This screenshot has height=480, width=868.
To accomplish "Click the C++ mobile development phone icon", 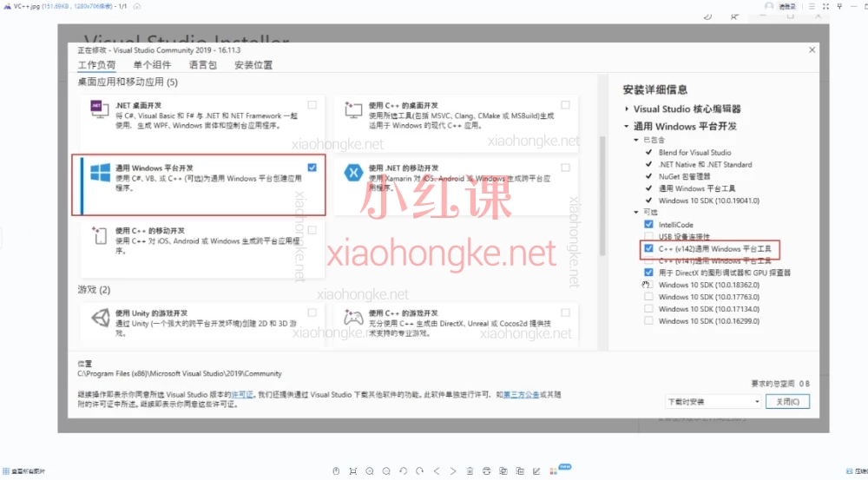I will pyautogui.click(x=100, y=235).
